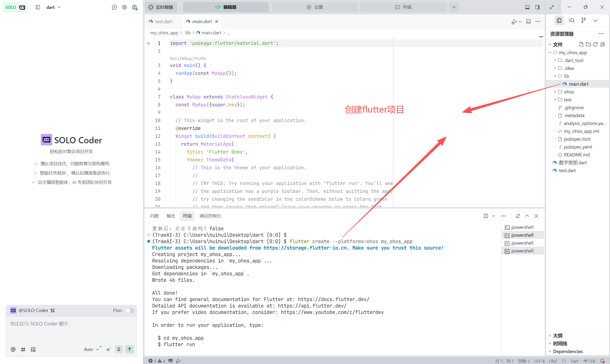Toggle the secondary sidebar layout icon

(x=537, y=7)
